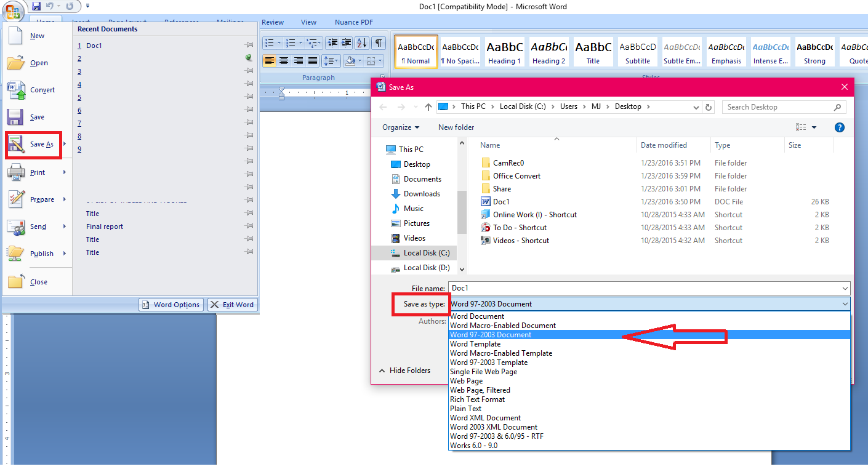Open Customize Quick Access Toolbar arrow
This screenshot has width=868, height=469.
[x=87, y=6]
